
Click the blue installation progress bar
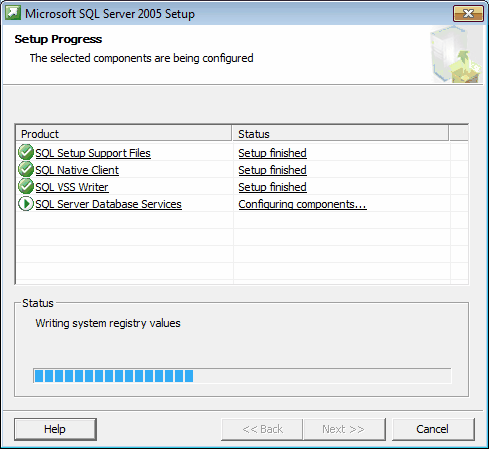242,376
